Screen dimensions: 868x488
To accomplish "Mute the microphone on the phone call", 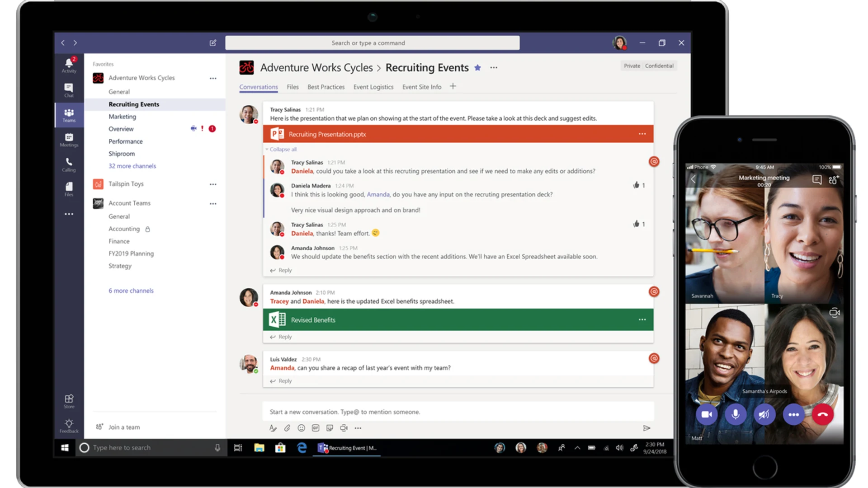I will tap(736, 414).
